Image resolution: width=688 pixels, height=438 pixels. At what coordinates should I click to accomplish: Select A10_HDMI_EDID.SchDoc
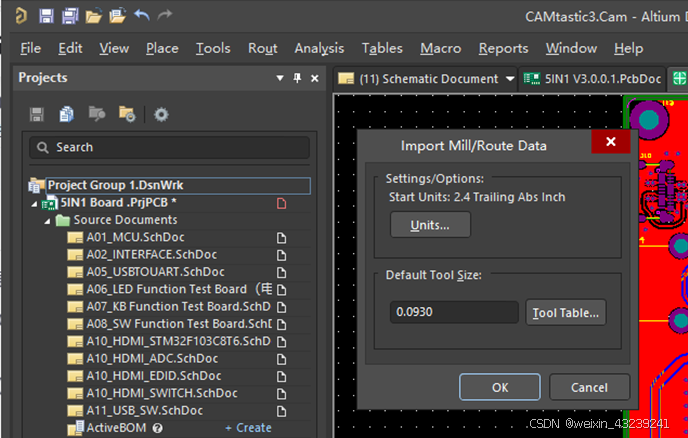coord(154,376)
